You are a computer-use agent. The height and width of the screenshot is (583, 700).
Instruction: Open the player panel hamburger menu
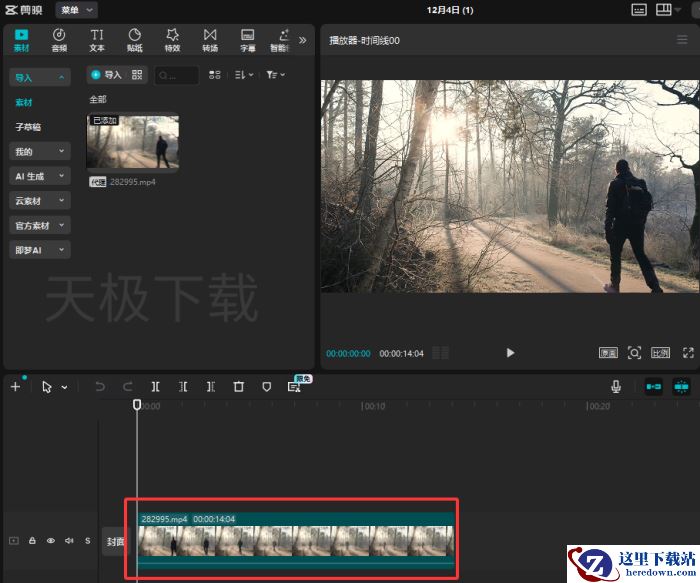(682, 40)
